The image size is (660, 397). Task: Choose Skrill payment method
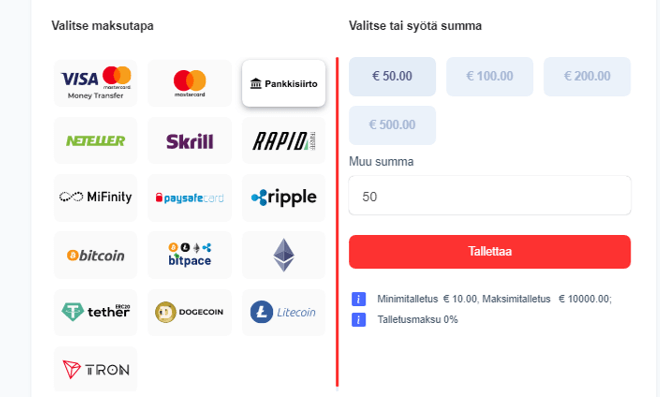tap(189, 141)
